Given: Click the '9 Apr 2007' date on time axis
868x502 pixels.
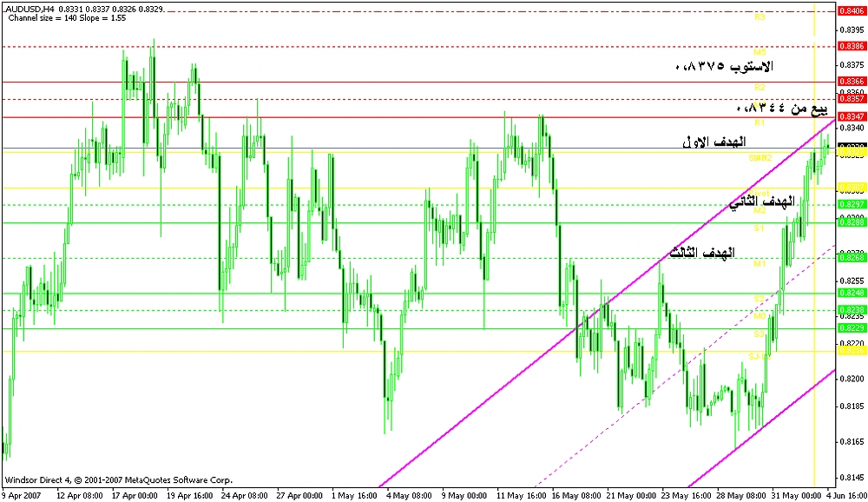Looking at the screenshot, I should click(22, 495).
